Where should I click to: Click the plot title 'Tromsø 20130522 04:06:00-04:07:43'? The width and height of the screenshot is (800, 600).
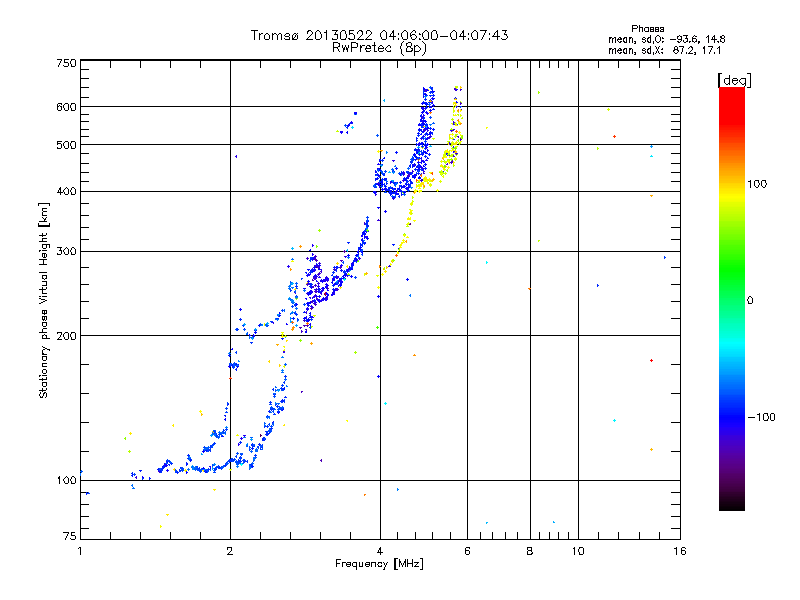pyautogui.click(x=379, y=35)
